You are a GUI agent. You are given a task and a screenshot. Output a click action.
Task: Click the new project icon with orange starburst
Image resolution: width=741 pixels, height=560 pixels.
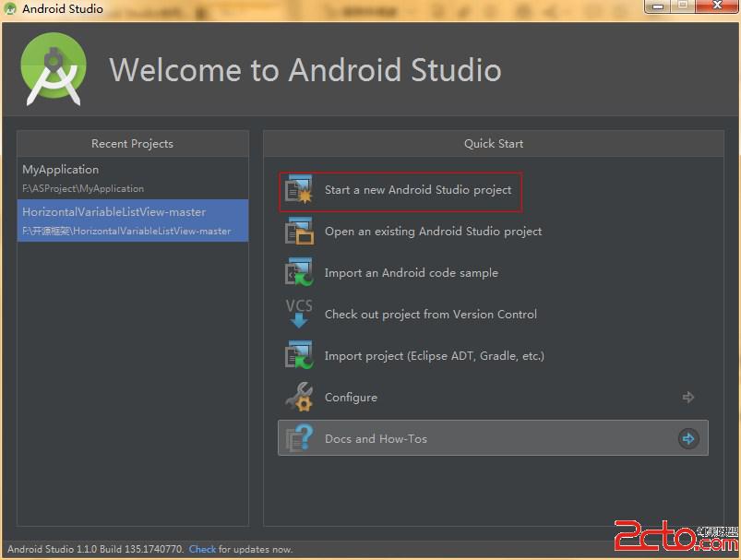[x=299, y=189]
